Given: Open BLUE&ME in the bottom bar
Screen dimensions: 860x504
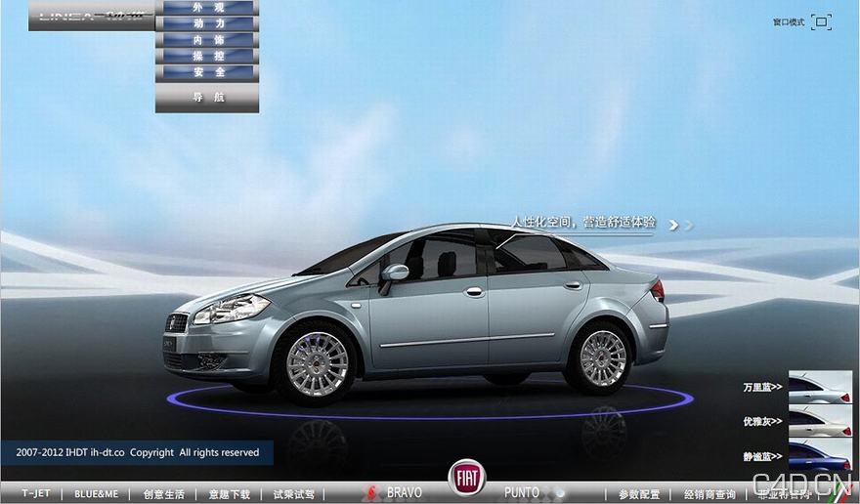Looking at the screenshot, I should [96, 494].
